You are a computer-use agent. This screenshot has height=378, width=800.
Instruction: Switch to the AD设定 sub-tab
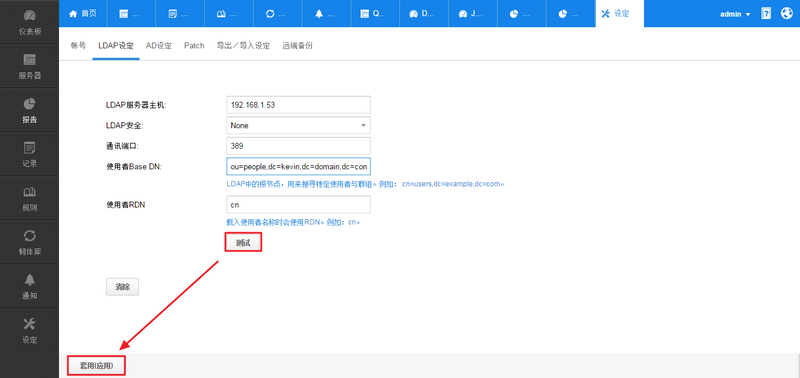click(x=159, y=45)
